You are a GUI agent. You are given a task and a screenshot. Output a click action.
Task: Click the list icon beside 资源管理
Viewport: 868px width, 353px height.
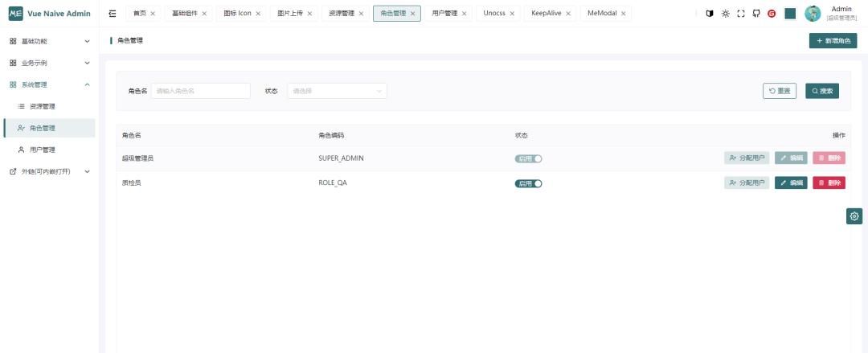tap(22, 106)
